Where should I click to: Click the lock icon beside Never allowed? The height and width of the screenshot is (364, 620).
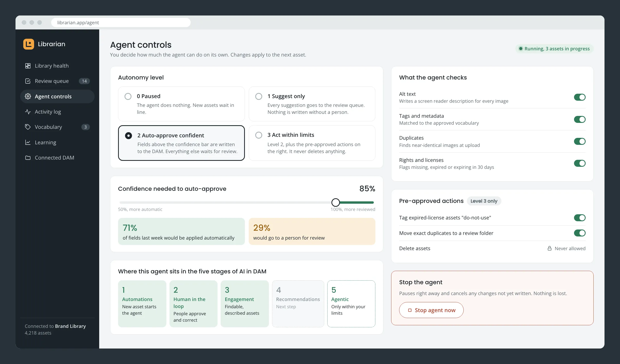pyautogui.click(x=549, y=248)
